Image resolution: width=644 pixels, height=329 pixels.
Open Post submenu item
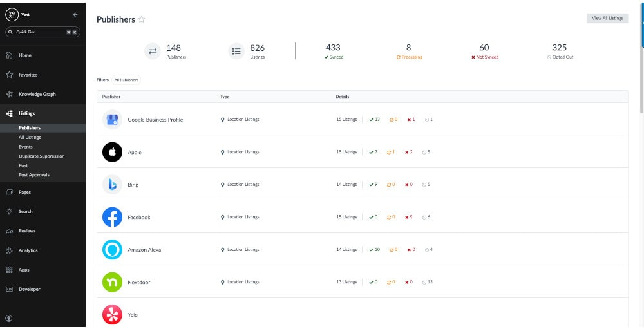23,166
